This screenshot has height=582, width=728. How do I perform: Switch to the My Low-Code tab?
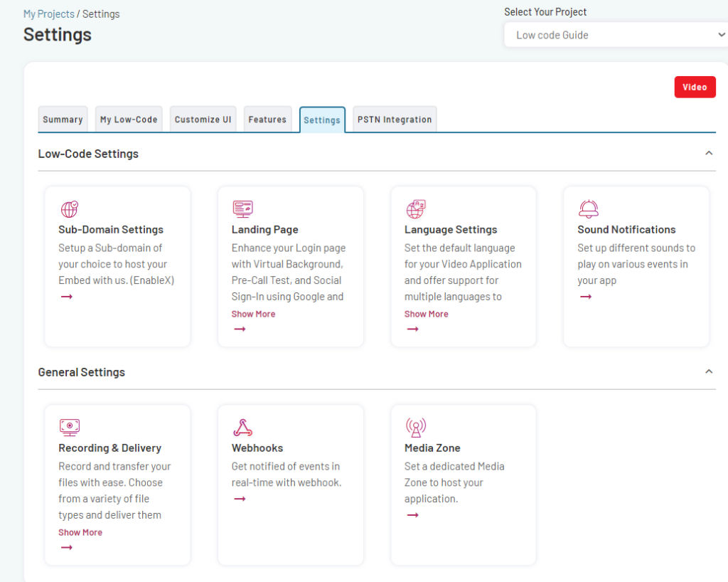point(129,120)
